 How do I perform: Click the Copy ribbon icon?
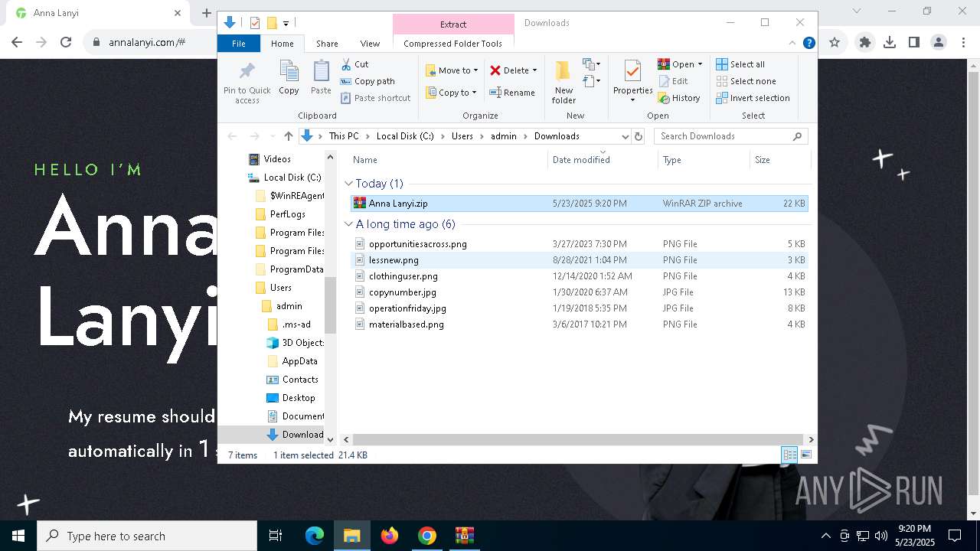pos(289,78)
